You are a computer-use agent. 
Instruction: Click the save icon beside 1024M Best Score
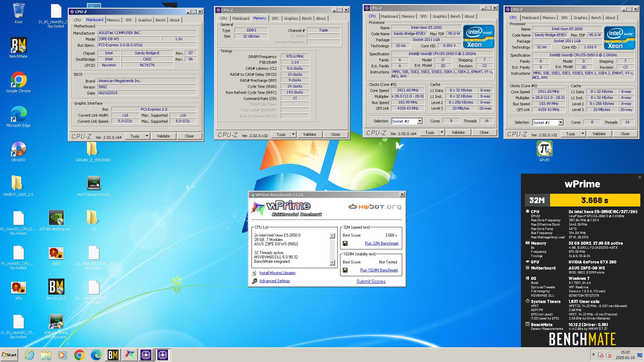point(345,270)
